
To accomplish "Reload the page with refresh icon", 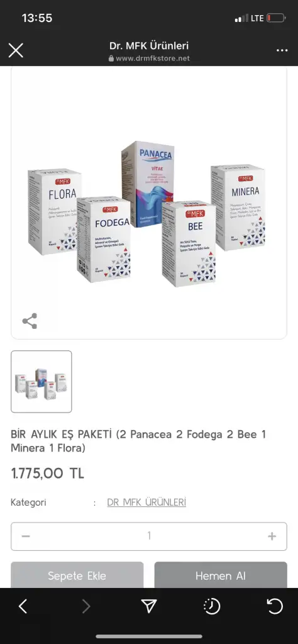I will click(275, 606).
